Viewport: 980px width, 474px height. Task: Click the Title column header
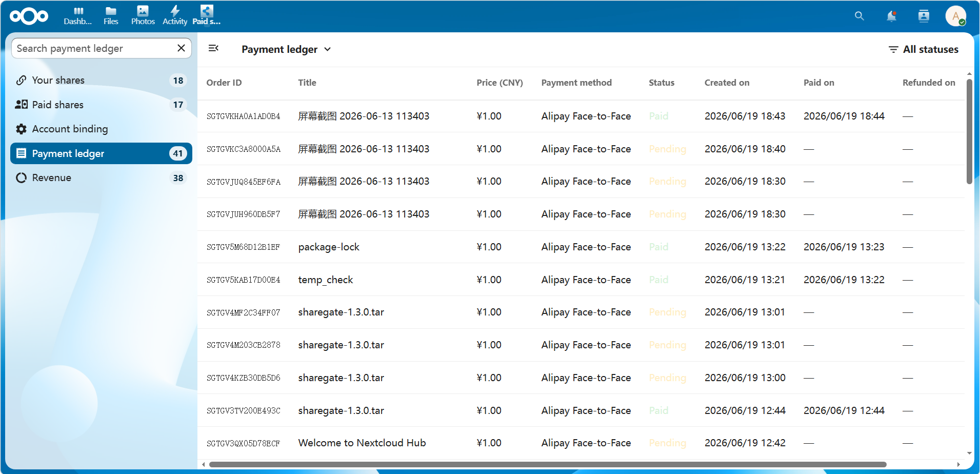[x=307, y=83]
